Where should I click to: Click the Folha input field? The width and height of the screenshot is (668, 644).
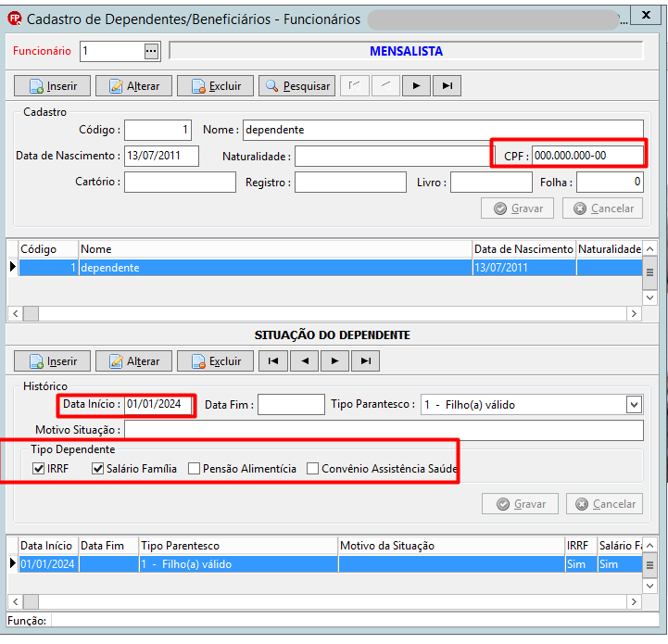610,183
